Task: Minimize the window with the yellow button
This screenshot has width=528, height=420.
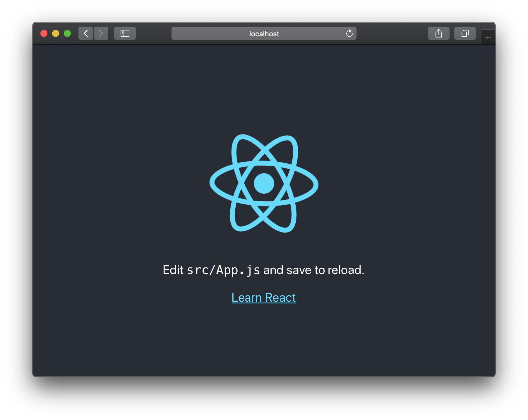Action: click(x=55, y=33)
